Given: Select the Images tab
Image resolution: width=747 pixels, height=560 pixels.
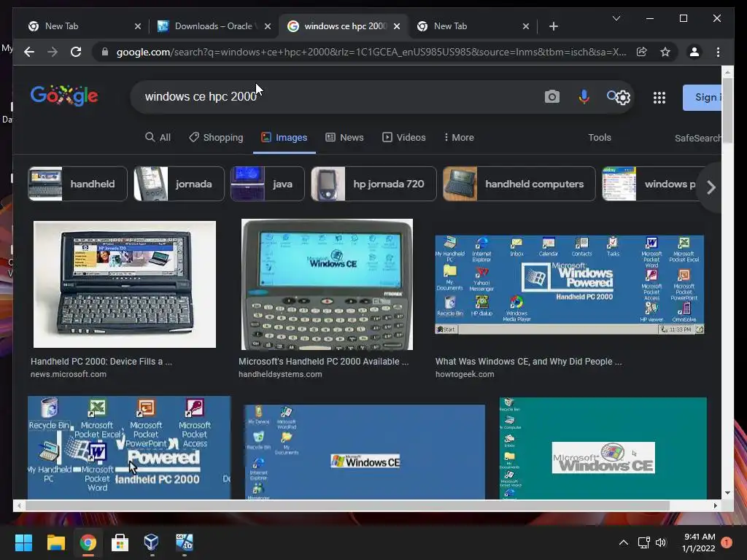Looking at the screenshot, I should (x=284, y=137).
